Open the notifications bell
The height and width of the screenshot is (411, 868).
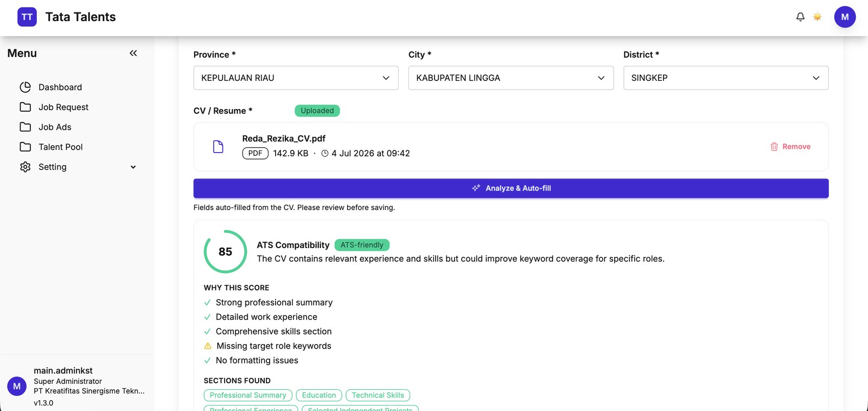(800, 17)
